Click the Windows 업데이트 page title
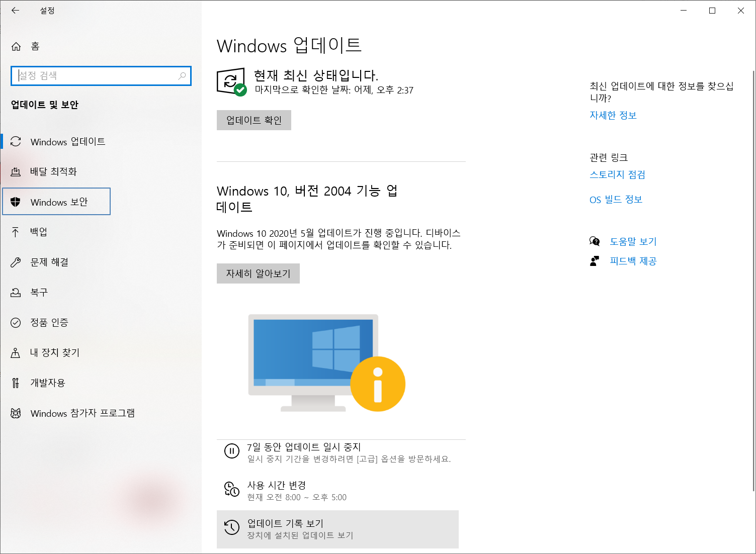Screen dimensions: 756x554 (289, 46)
